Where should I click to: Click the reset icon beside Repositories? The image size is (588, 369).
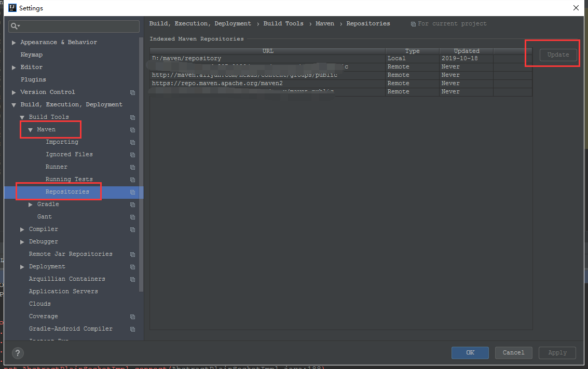click(132, 192)
